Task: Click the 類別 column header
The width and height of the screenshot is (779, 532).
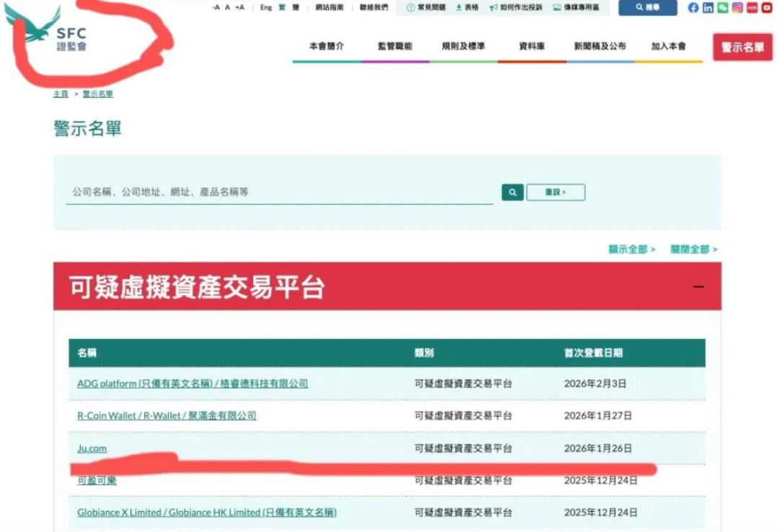Action: (x=424, y=353)
